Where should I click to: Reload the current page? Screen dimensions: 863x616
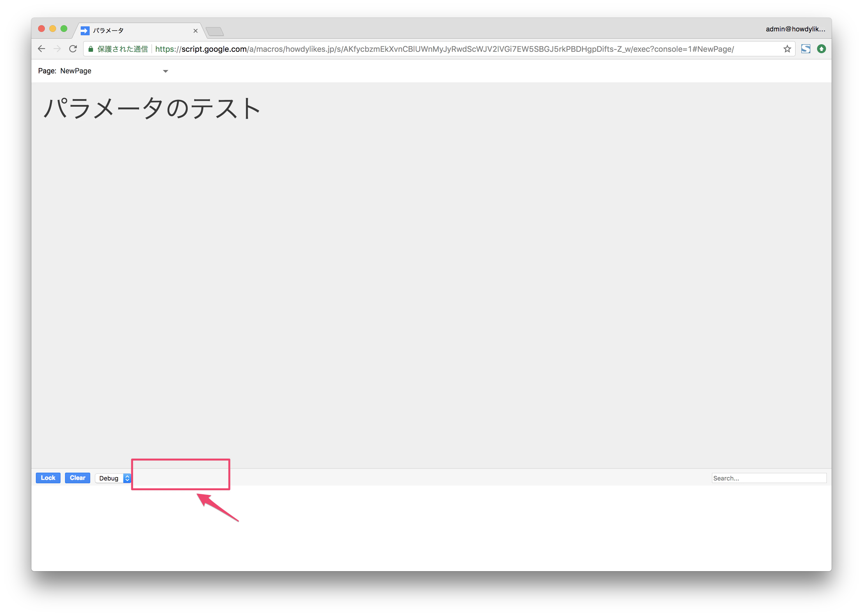pyautogui.click(x=73, y=48)
